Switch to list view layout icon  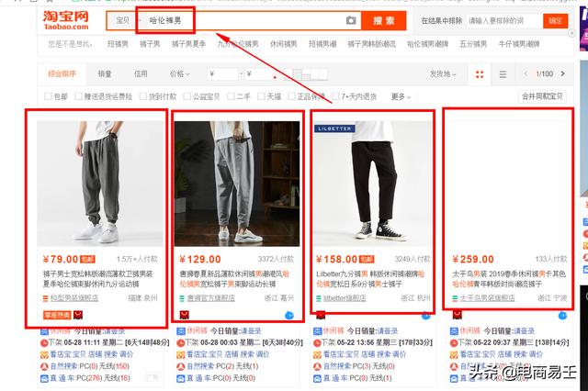click(x=503, y=74)
